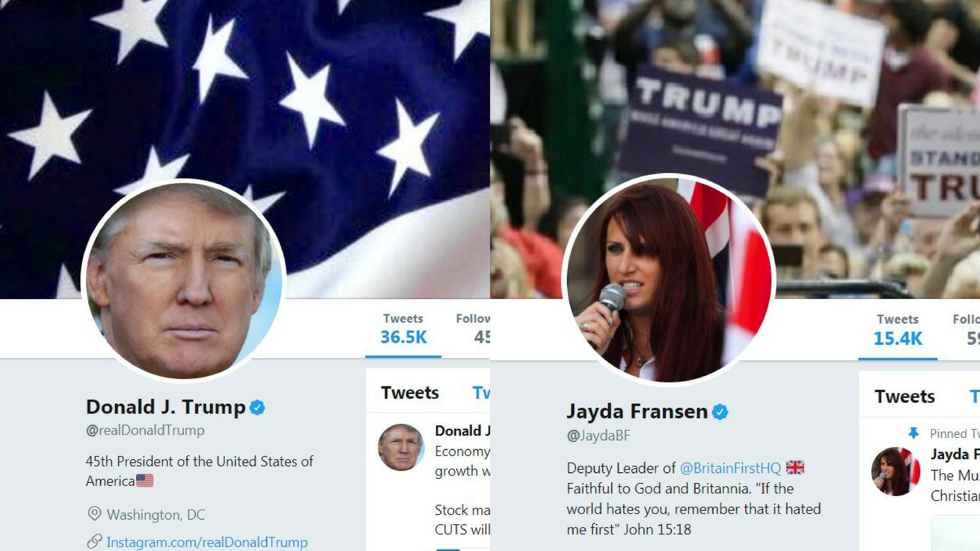Click Trump's small avatar in tweet feed
The height and width of the screenshot is (551, 980).
401,447
